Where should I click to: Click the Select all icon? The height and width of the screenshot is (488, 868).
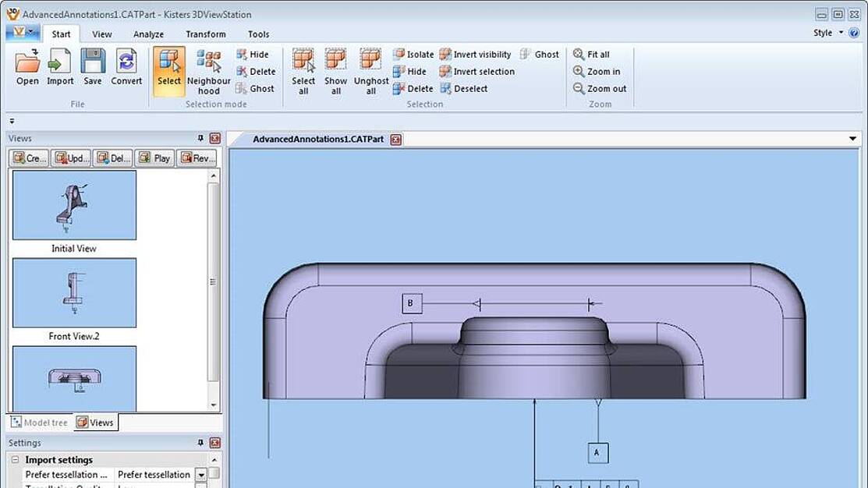point(303,72)
